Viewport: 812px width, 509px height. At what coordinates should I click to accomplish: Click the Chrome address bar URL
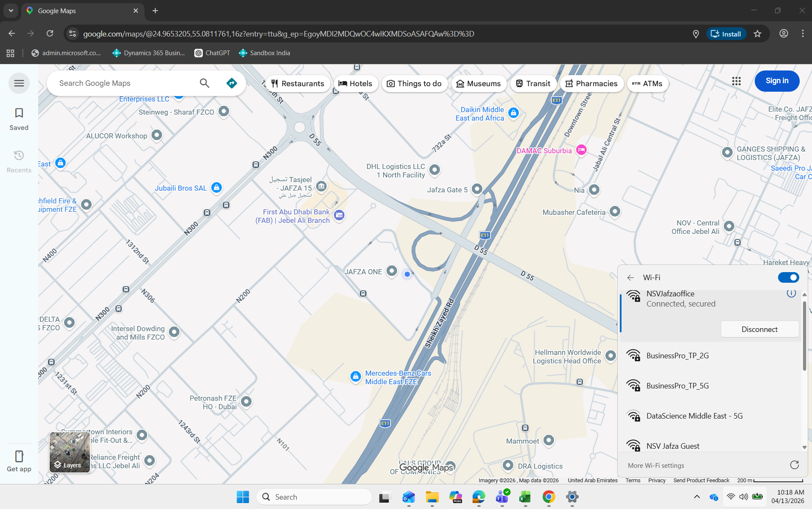click(x=278, y=34)
